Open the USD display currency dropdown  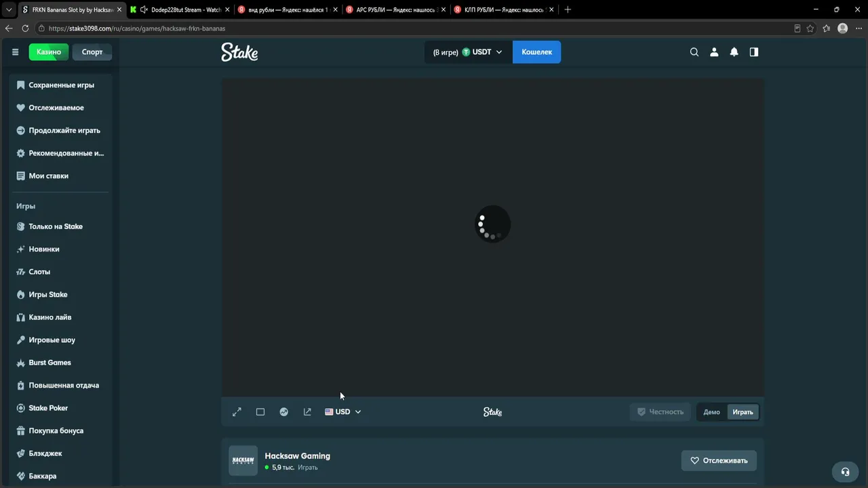343,412
